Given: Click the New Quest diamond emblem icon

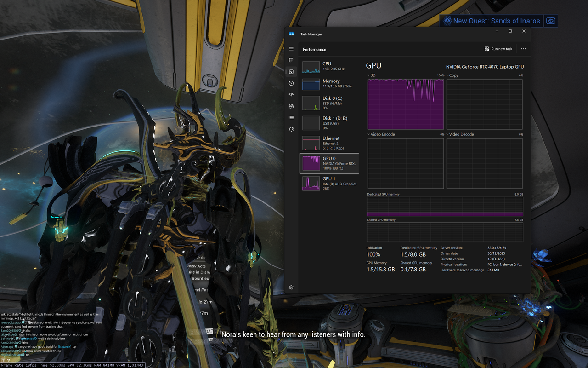Looking at the screenshot, I should [x=447, y=21].
